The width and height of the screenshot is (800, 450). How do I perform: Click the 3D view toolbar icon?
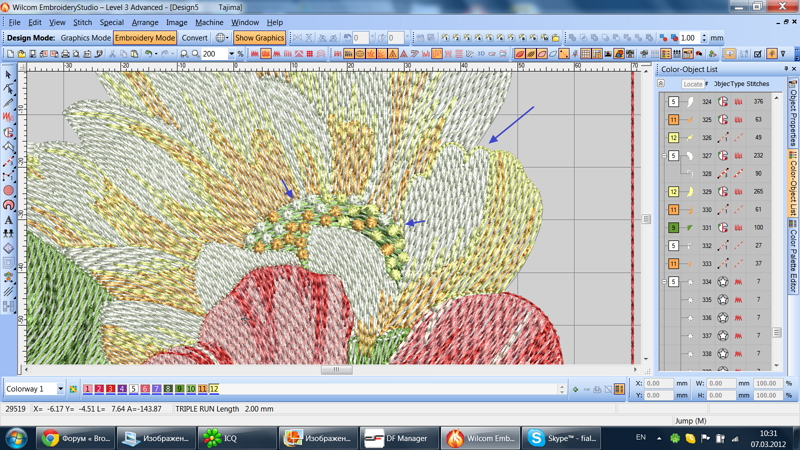(x=481, y=54)
